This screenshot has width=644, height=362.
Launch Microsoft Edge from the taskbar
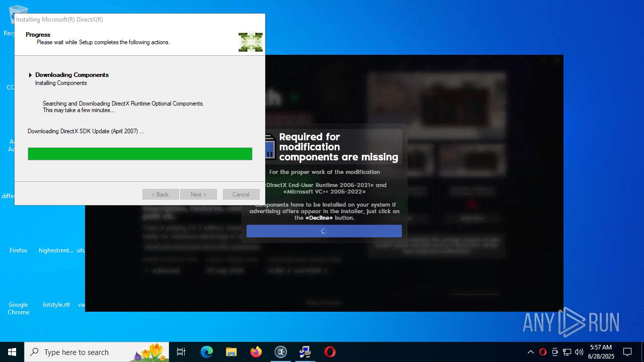click(207, 352)
